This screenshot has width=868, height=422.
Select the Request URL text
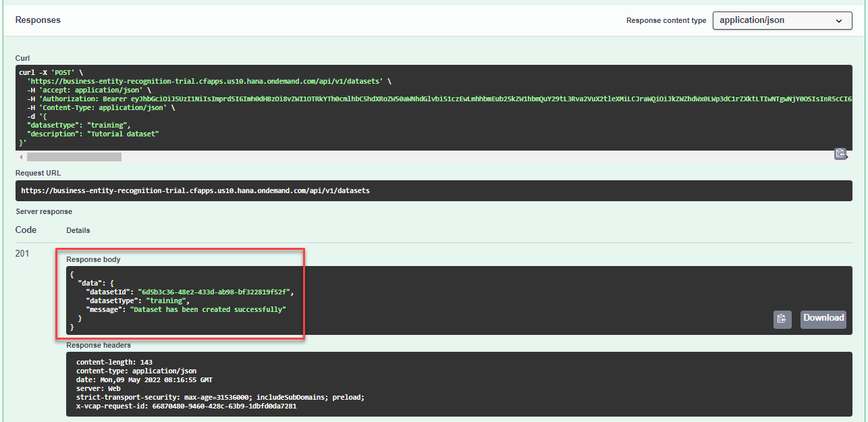coord(195,191)
